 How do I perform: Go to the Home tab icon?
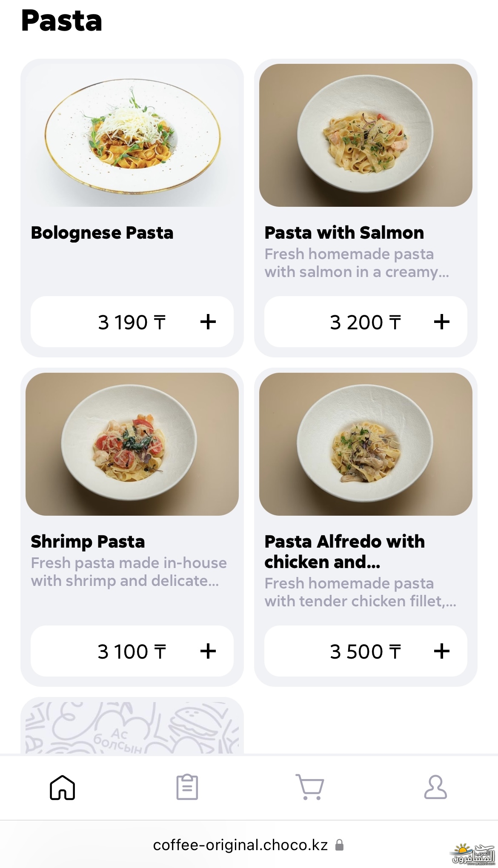63,787
